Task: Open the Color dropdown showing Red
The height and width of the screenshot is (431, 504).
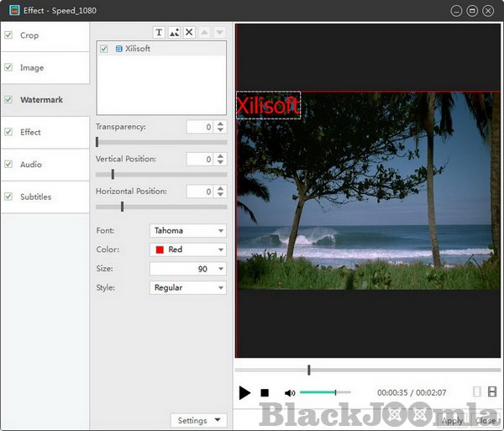Action: pos(187,250)
